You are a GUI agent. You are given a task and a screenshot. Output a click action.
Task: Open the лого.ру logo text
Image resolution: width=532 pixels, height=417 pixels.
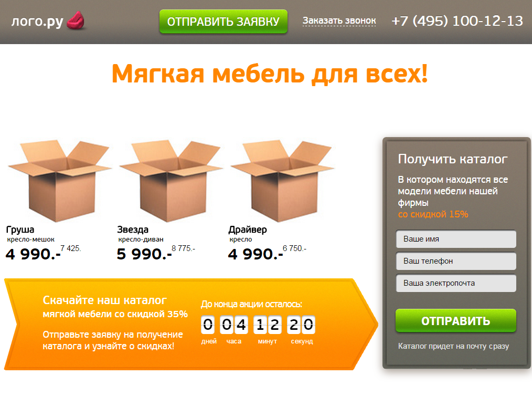(x=37, y=22)
